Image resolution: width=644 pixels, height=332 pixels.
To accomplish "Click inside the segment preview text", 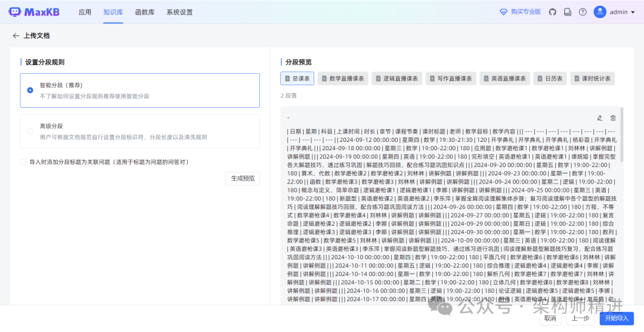I will coord(451,215).
